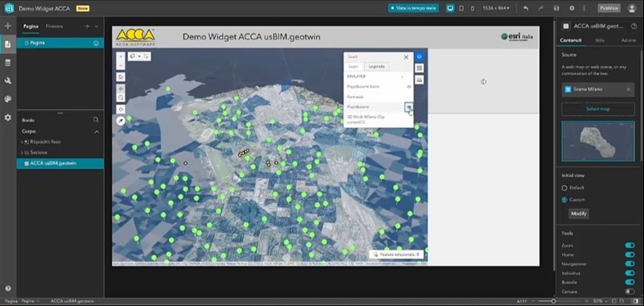The image size is (644, 306).
Task: Zoom in on the map
Action: point(121,56)
